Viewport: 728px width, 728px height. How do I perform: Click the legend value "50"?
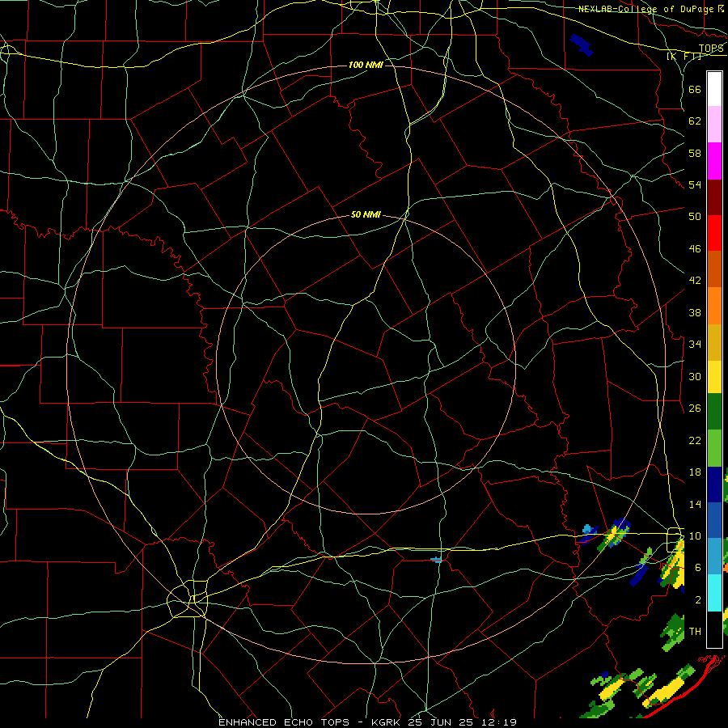(x=695, y=217)
